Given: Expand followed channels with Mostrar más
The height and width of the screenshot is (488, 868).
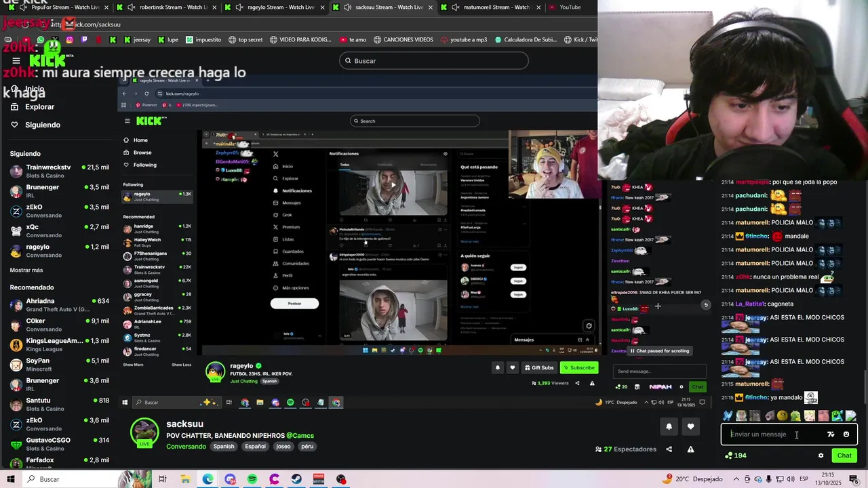Looking at the screenshot, I should (x=26, y=270).
